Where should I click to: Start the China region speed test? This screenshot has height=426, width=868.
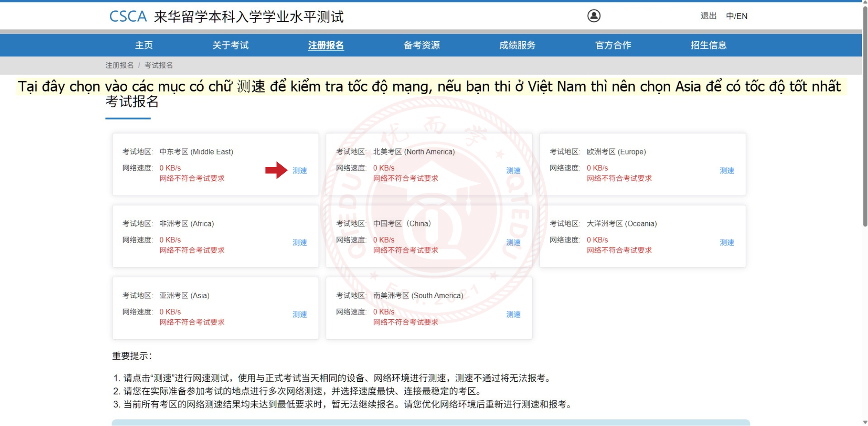click(x=513, y=242)
